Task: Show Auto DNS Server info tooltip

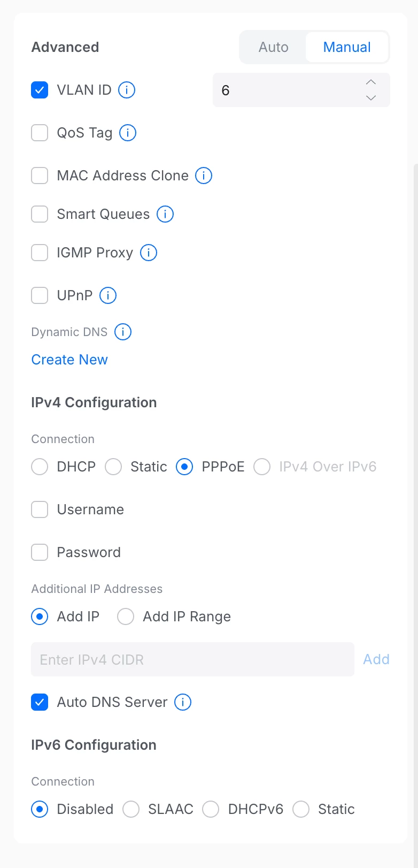Action: click(183, 702)
